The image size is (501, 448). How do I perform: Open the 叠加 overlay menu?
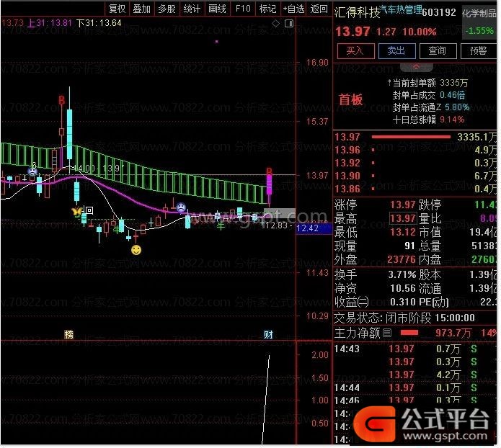coord(142,9)
